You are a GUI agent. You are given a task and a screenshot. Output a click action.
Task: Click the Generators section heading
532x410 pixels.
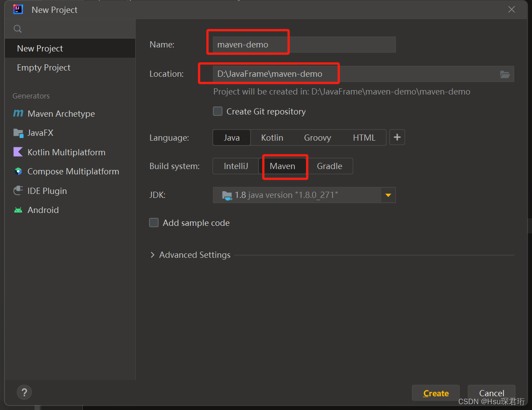(x=31, y=96)
